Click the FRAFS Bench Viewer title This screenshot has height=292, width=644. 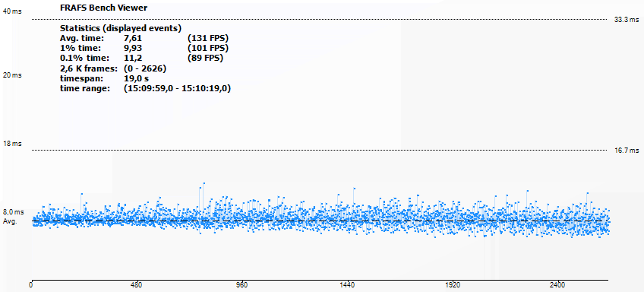click(103, 8)
